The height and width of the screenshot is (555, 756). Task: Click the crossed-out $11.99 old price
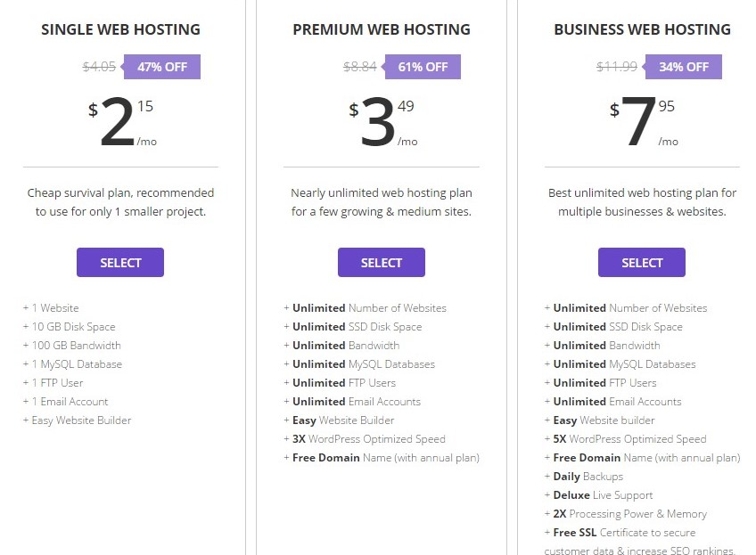pos(617,67)
